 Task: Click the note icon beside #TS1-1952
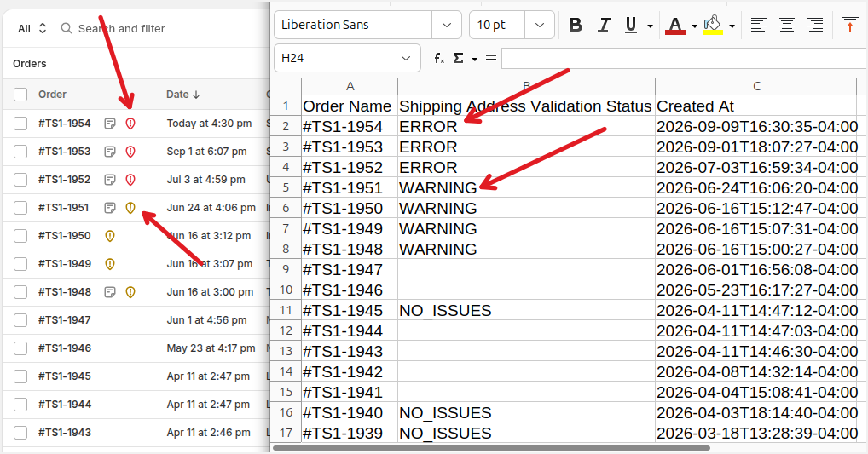[x=110, y=180]
